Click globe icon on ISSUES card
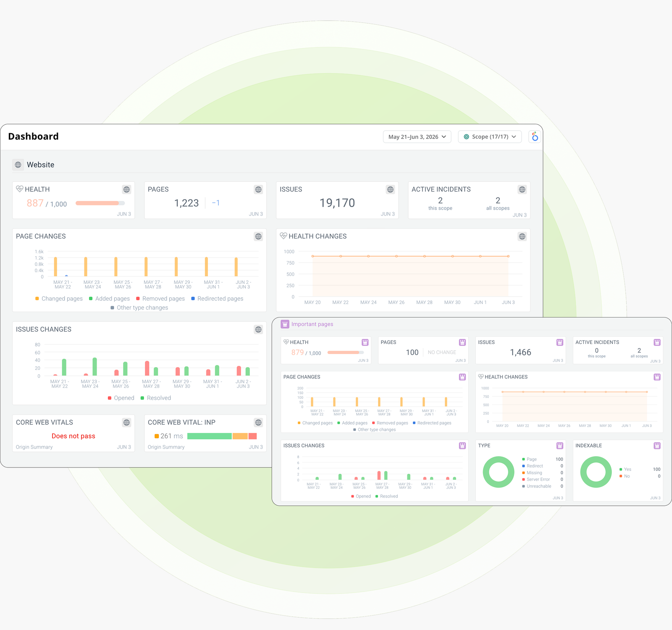The height and width of the screenshot is (630, 672). [391, 189]
